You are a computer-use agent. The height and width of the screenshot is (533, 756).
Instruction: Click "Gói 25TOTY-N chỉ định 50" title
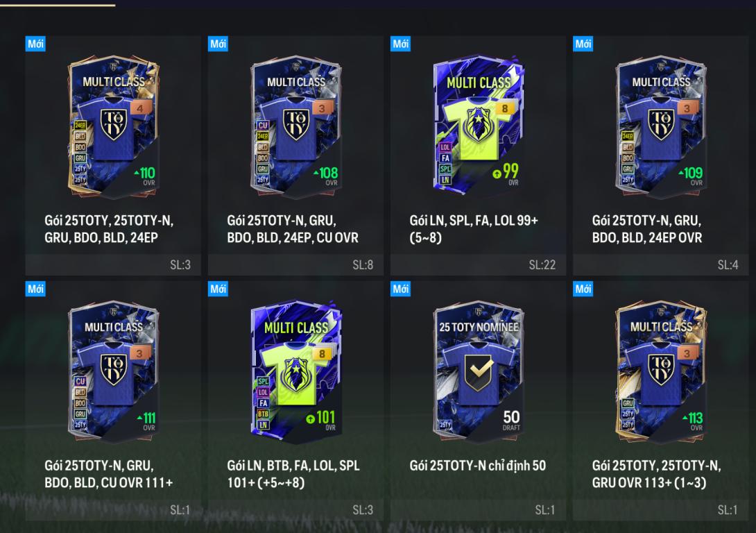pyautogui.click(x=477, y=466)
